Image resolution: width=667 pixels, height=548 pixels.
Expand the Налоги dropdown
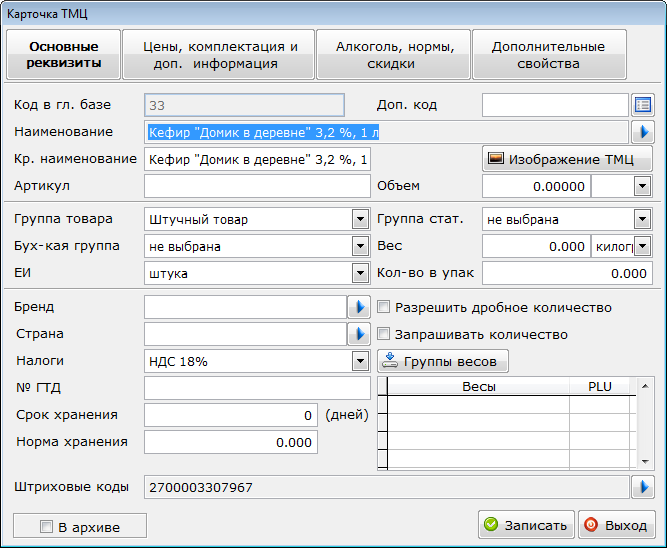coord(360,361)
